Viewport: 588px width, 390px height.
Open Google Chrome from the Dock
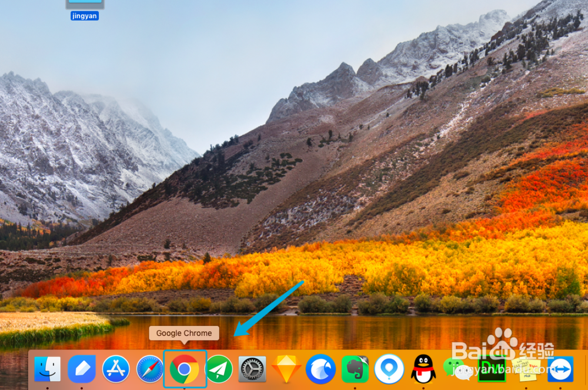click(185, 369)
